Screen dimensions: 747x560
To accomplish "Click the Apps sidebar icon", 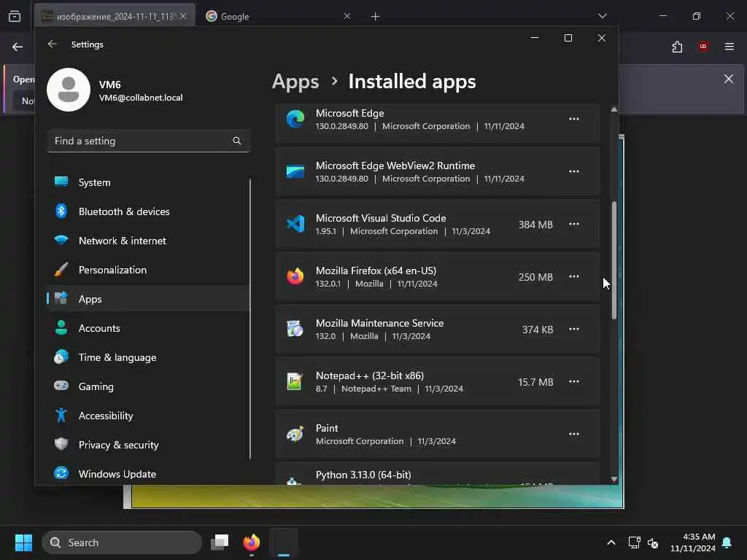I will pyautogui.click(x=61, y=298).
